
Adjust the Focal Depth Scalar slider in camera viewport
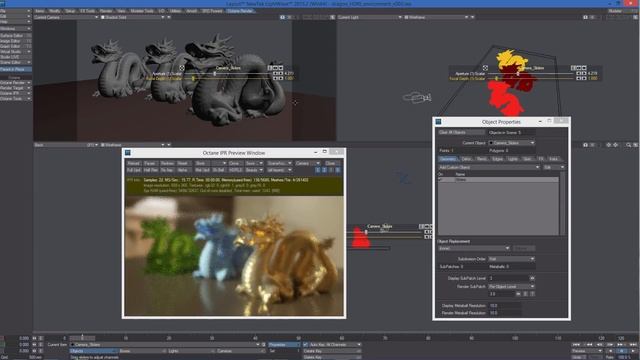coord(193,78)
